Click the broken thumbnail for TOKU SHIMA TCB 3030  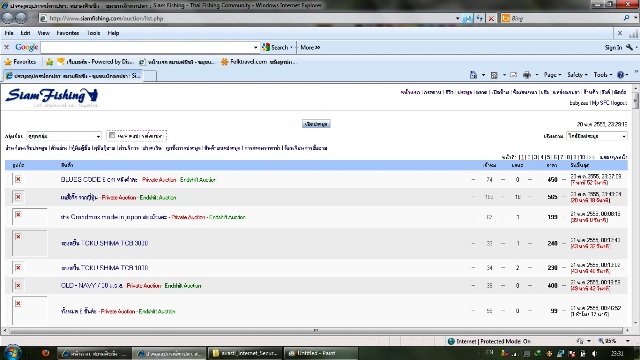click(30, 243)
